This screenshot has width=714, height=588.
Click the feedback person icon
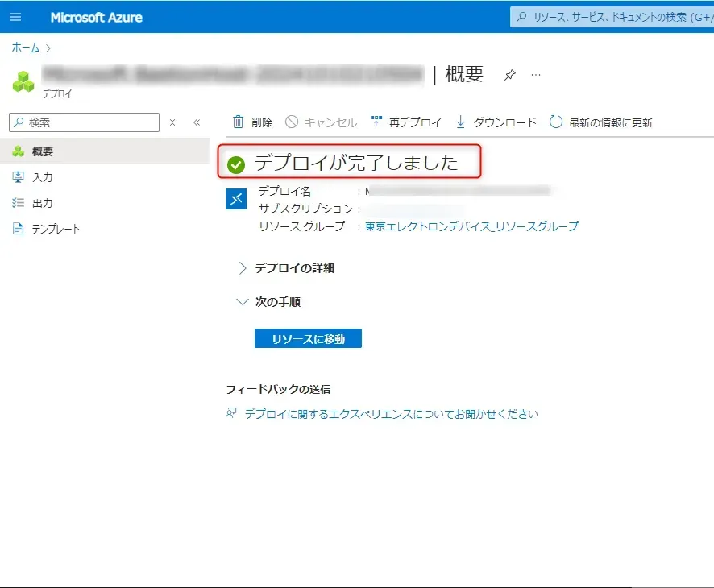[x=232, y=414]
